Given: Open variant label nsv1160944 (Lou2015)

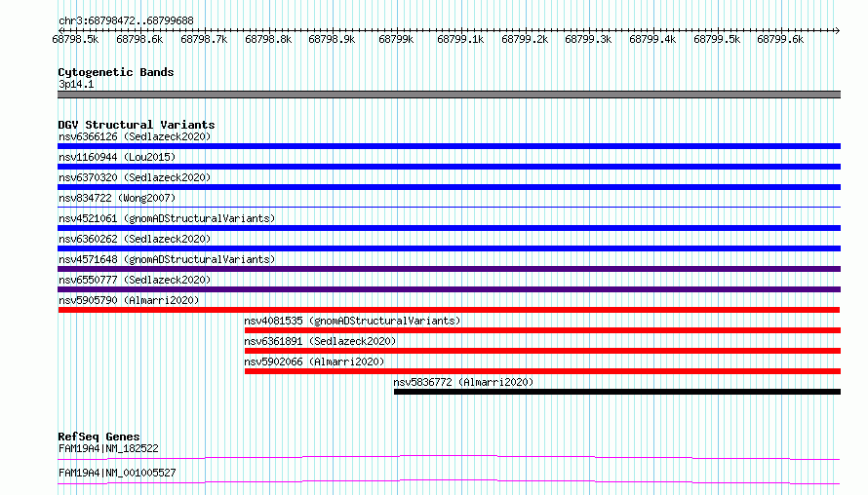Looking at the screenshot, I should point(117,157).
